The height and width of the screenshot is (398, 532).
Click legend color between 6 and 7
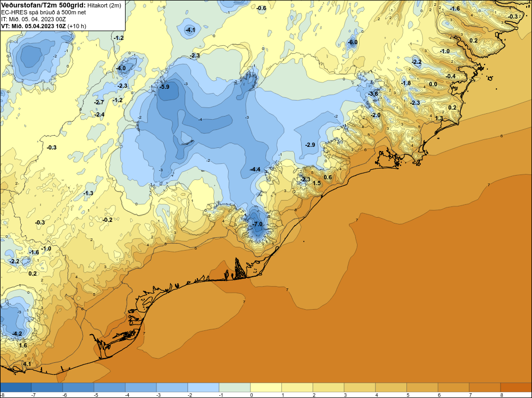[x=453, y=387]
